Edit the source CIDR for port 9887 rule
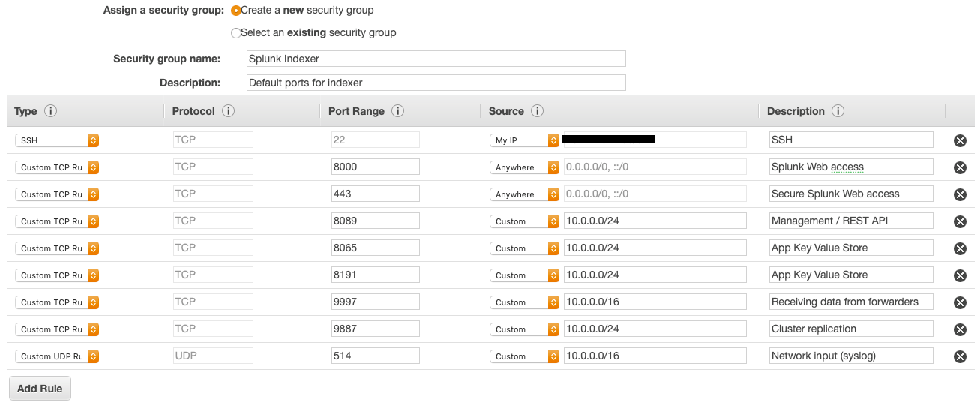The image size is (980, 406). (x=655, y=329)
